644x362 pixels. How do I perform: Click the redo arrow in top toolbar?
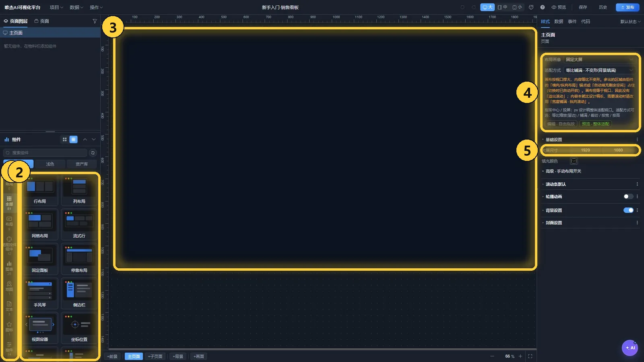474,7
